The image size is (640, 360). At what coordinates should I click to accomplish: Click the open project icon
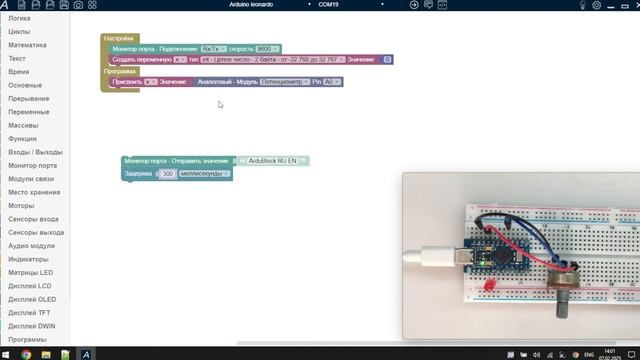pyautogui.click(x=36, y=5)
